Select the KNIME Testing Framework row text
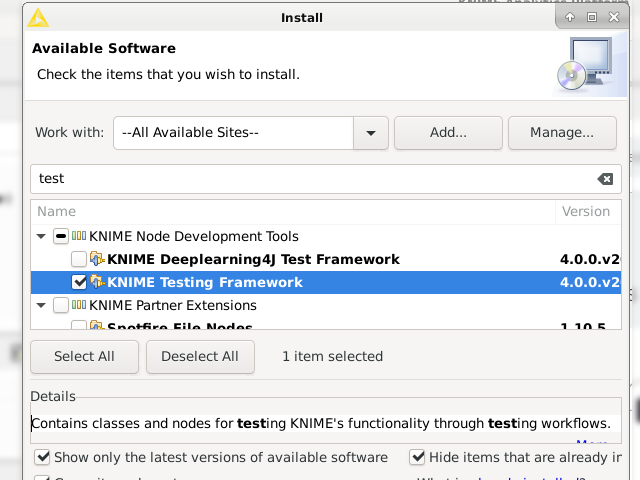The width and height of the screenshot is (640, 480). [205, 282]
